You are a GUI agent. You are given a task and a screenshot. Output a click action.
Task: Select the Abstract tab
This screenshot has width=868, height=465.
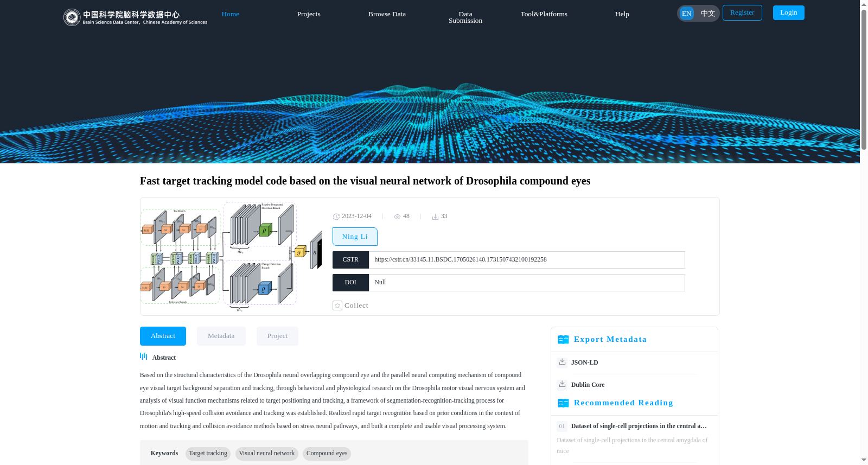163,336
